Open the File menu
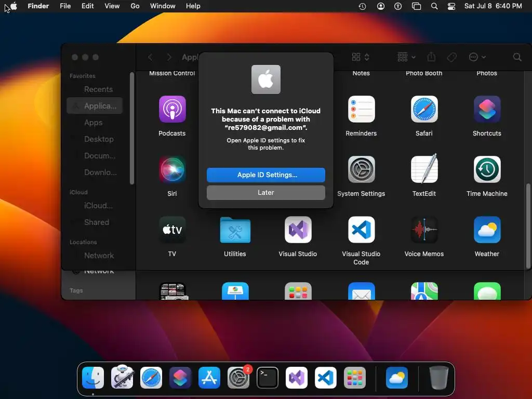 point(65,6)
